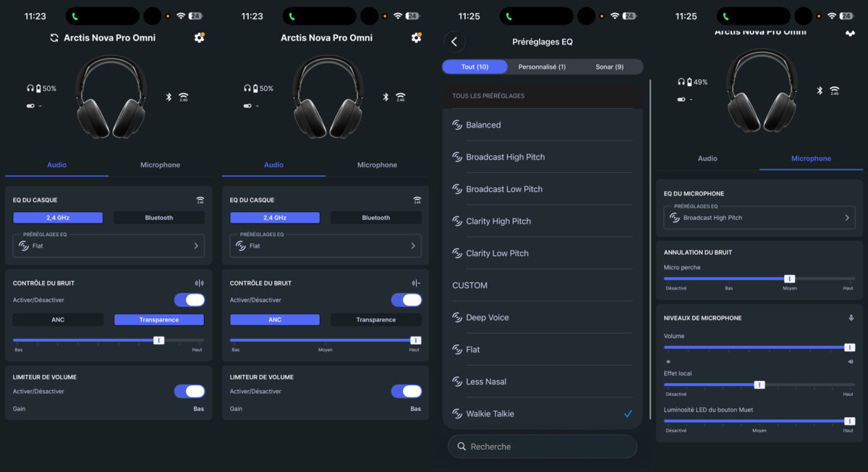Tap the Bluetooth status icon on the 49% battery screen
The width and height of the screenshot is (868, 472).
(820, 90)
